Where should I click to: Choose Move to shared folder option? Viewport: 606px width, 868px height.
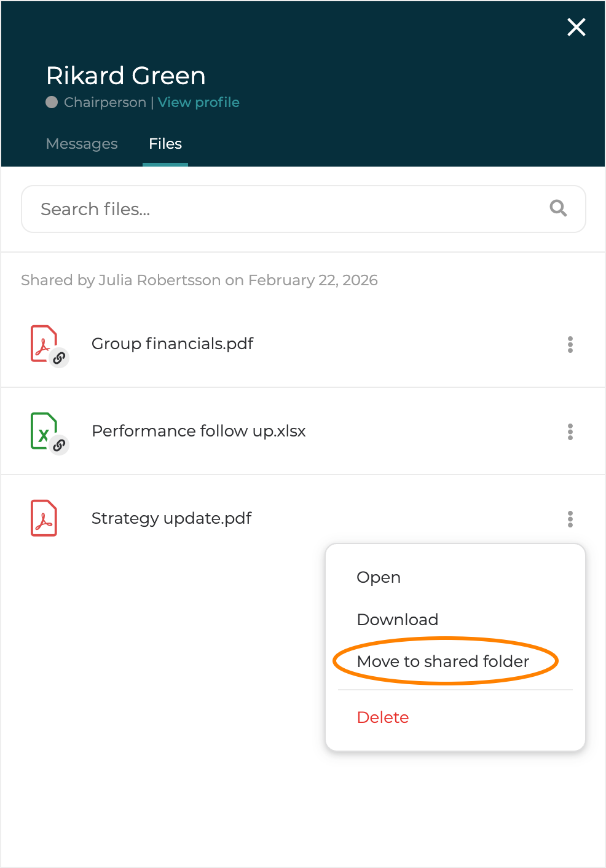coord(443,661)
